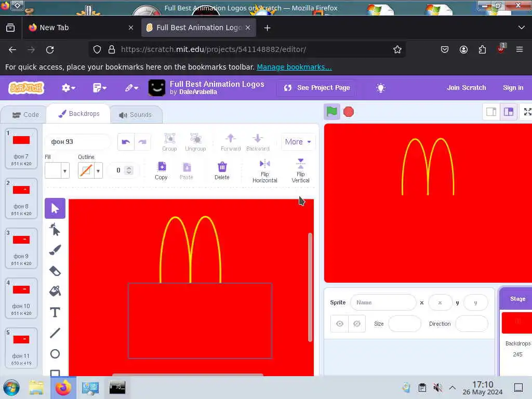The width and height of the screenshot is (532, 399).
Task: Click the canvas vertical scrollbar
Action: tap(310, 287)
